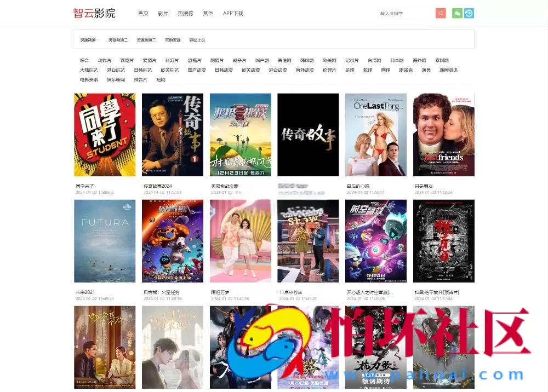Viewport: 548px width, 392px height.
Task: Open the 热搜榜 menu item
Action: 185,13
